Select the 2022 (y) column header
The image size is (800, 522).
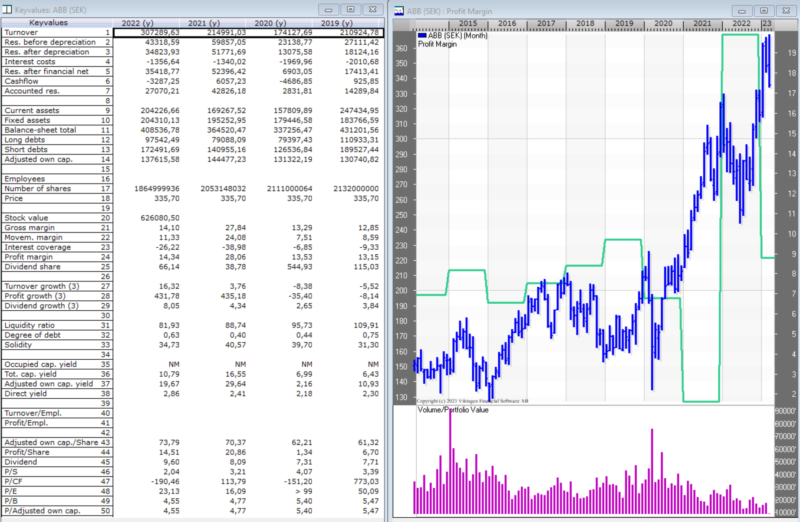coord(143,21)
